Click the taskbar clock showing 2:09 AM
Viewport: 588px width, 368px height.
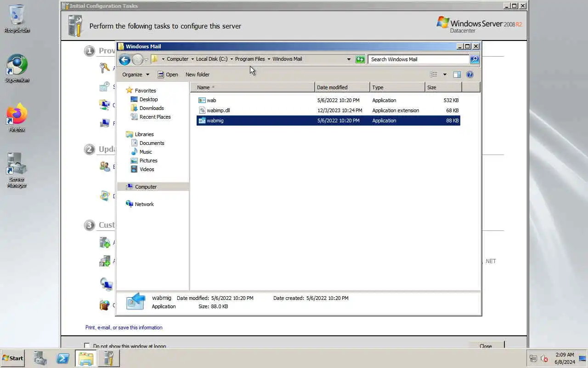pyautogui.click(x=565, y=358)
